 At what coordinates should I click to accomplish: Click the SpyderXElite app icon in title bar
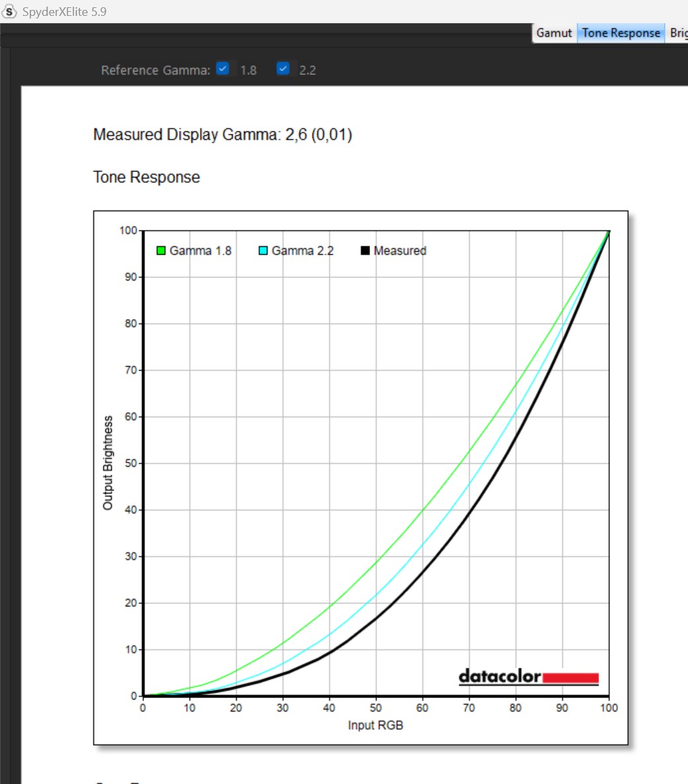tap(10, 11)
